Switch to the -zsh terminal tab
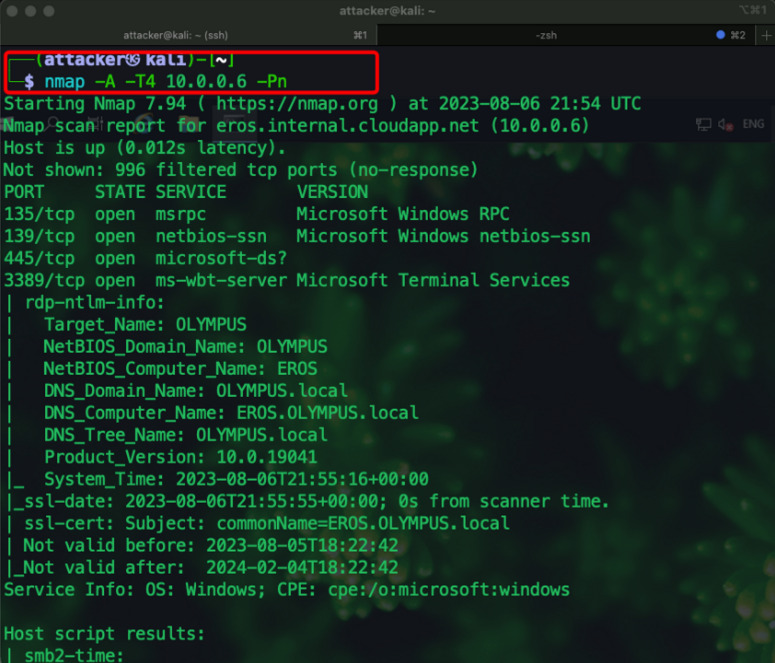This screenshot has width=775, height=663. (546, 35)
